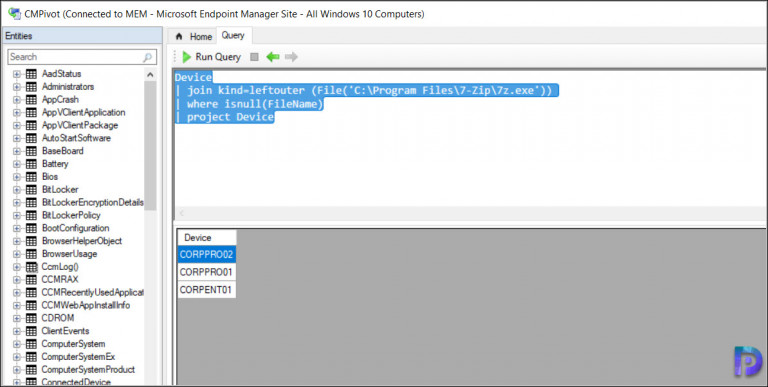The image size is (768, 387).
Task: Click the 'project Device' query line
Action: click(225, 117)
